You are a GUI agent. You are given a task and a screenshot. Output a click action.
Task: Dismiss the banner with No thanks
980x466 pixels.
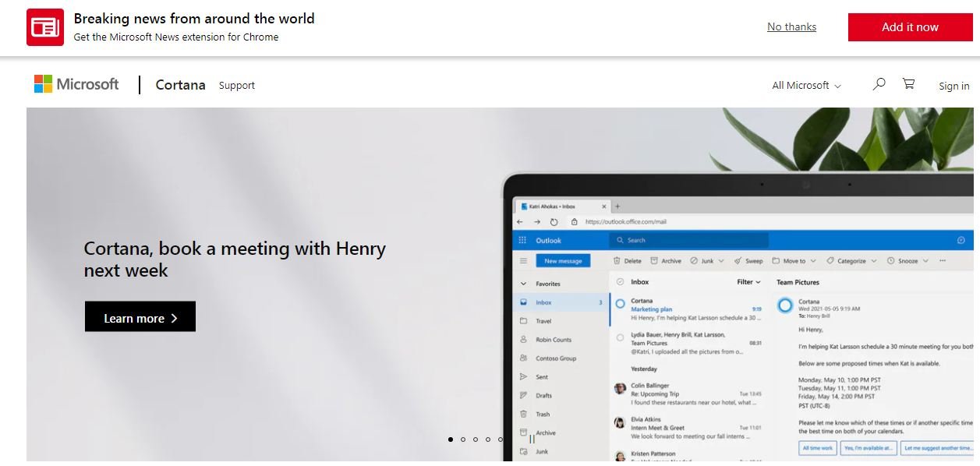coord(791,26)
